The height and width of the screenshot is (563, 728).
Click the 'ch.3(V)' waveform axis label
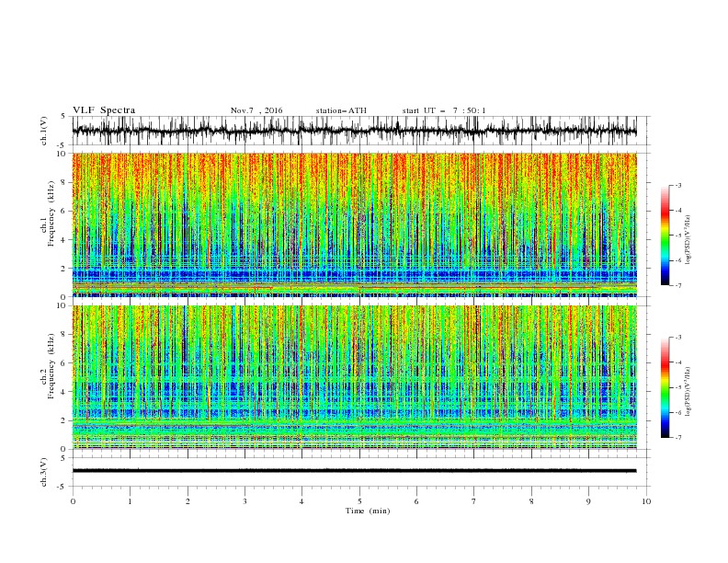click(44, 472)
